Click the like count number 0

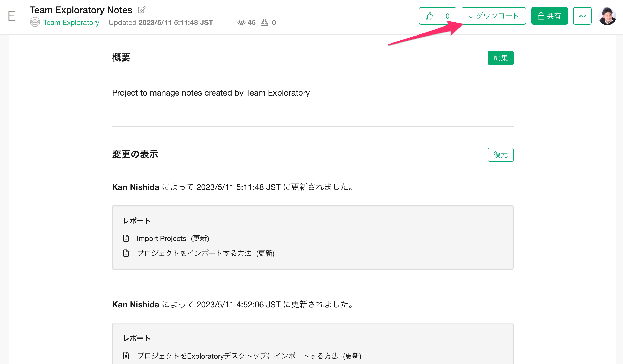[448, 16]
